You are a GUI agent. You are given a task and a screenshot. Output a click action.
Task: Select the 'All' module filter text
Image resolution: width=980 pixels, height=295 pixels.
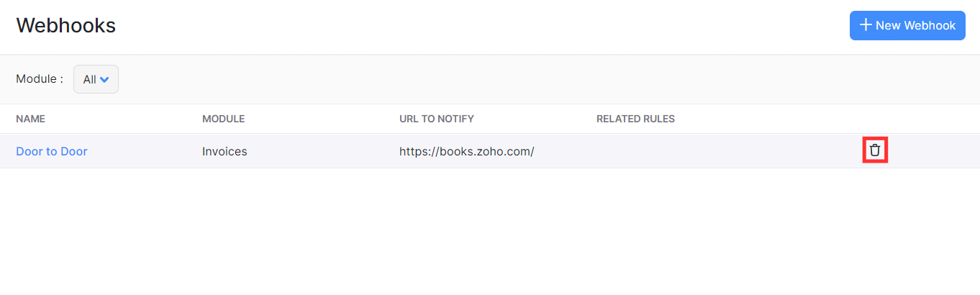pos(89,80)
